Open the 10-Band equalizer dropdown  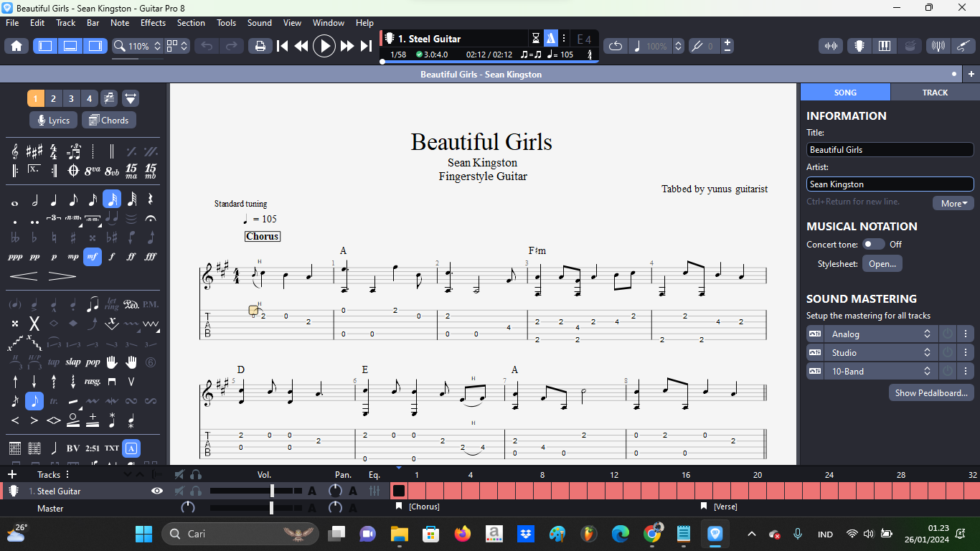tap(880, 371)
